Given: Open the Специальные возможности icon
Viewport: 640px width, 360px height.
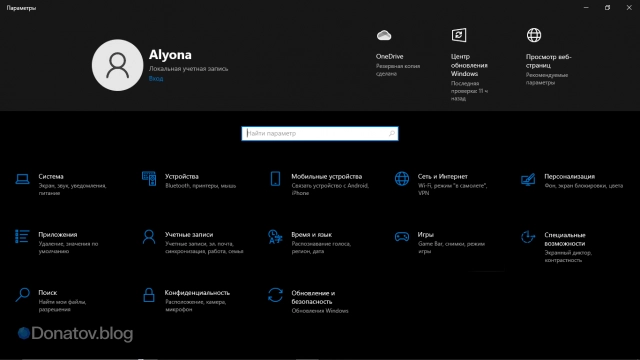Looking at the screenshot, I should [x=528, y=237].
